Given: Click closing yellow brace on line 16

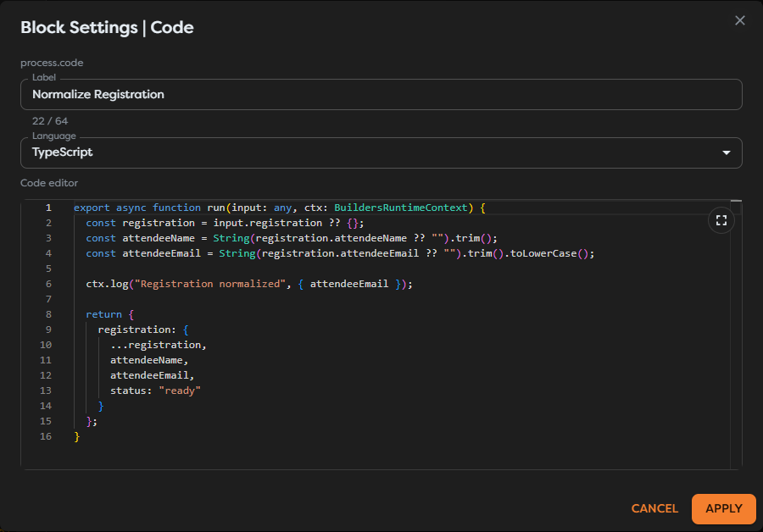Looking at the screenshot, I should (77, 436).
